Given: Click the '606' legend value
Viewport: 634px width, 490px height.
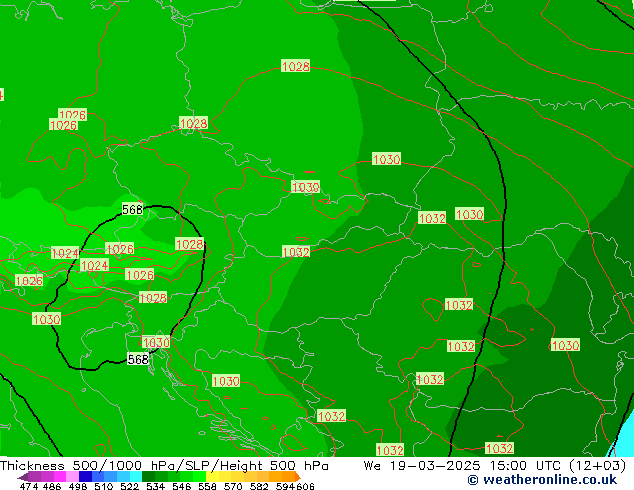Looking at the screenshot, I should click(305, 486).
